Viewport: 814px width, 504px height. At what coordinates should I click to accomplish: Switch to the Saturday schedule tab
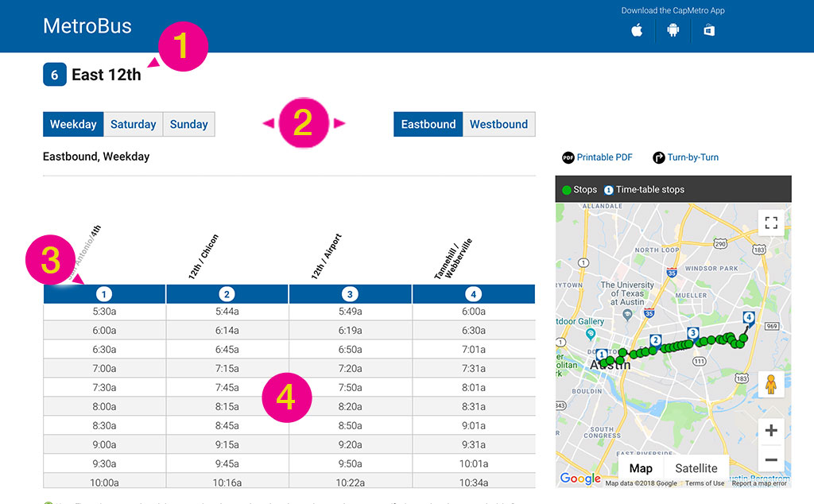(x=134, y=124)
